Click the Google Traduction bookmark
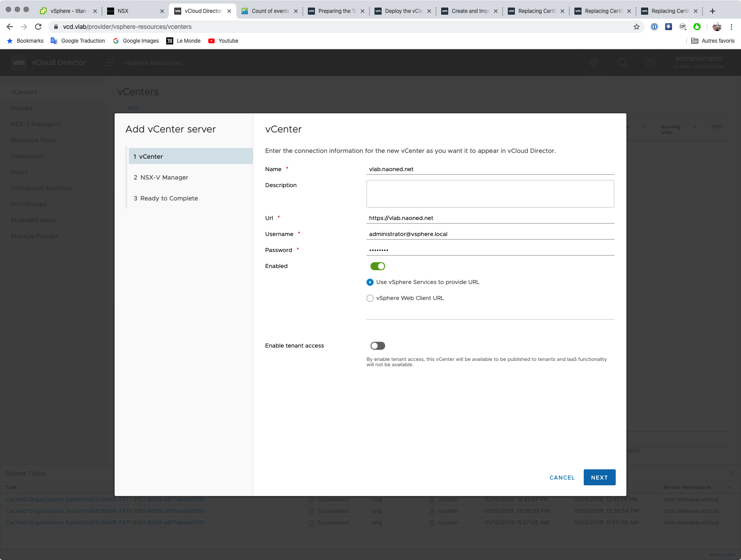Viewport: 741px width, 560px height. pyautogui.click(x=78, y=41)
